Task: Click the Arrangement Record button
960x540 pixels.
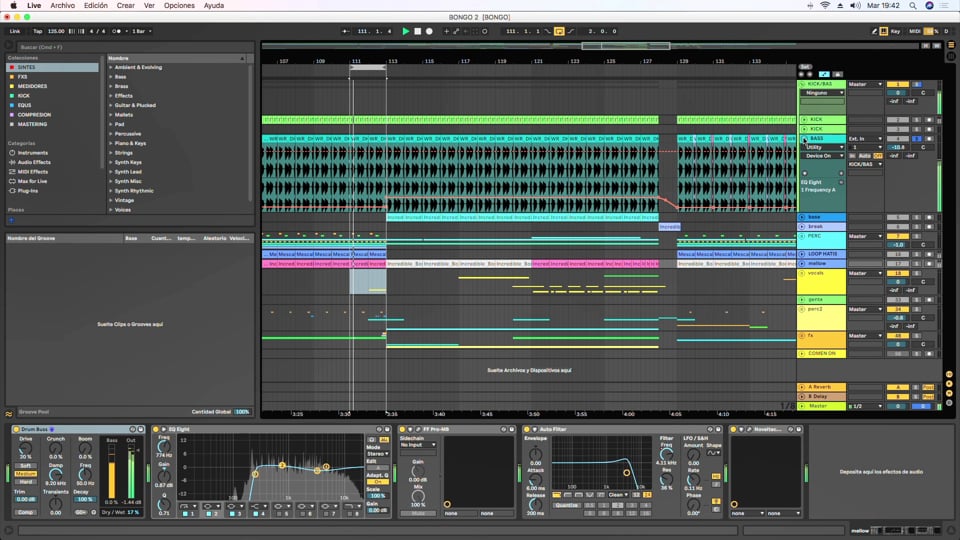Action: [429, 31]
